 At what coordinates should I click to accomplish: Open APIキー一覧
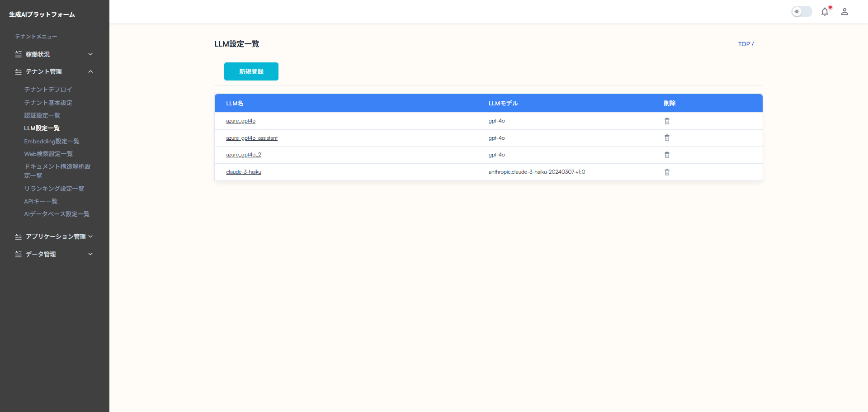pos(41,201)
